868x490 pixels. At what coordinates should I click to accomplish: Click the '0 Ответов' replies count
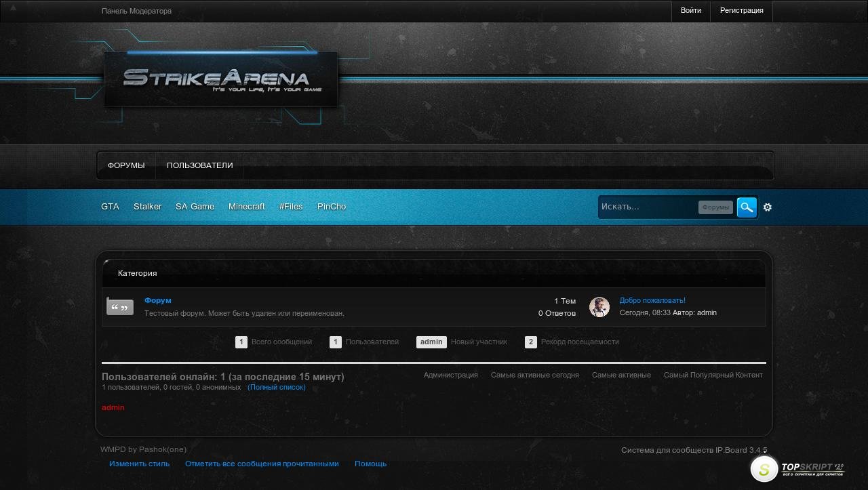557,313
